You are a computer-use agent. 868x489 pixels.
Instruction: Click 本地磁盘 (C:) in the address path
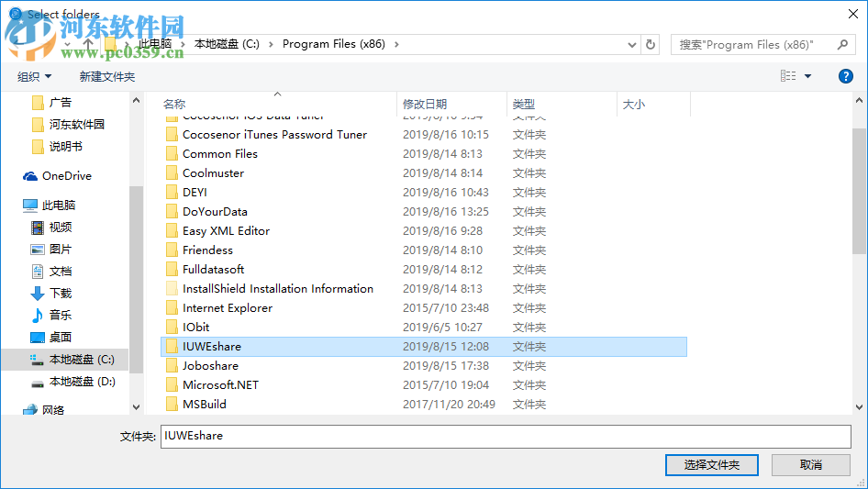227,44
